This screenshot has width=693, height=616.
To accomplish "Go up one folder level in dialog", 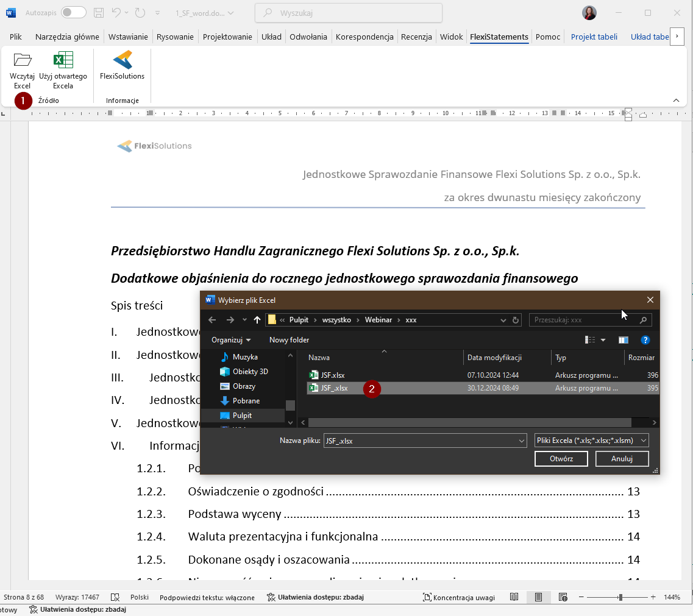I will pos(257,320).
